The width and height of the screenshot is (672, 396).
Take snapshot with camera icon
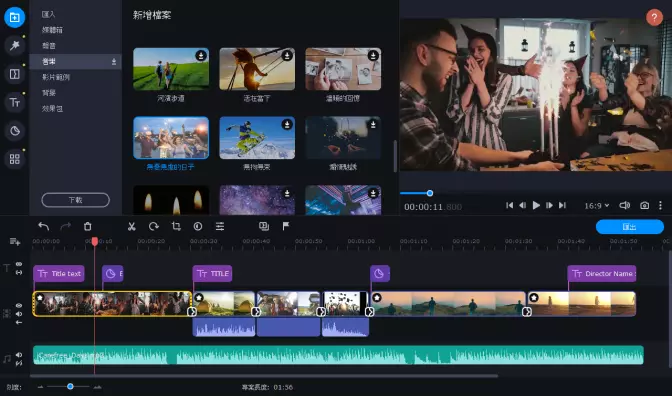(644, 206)
